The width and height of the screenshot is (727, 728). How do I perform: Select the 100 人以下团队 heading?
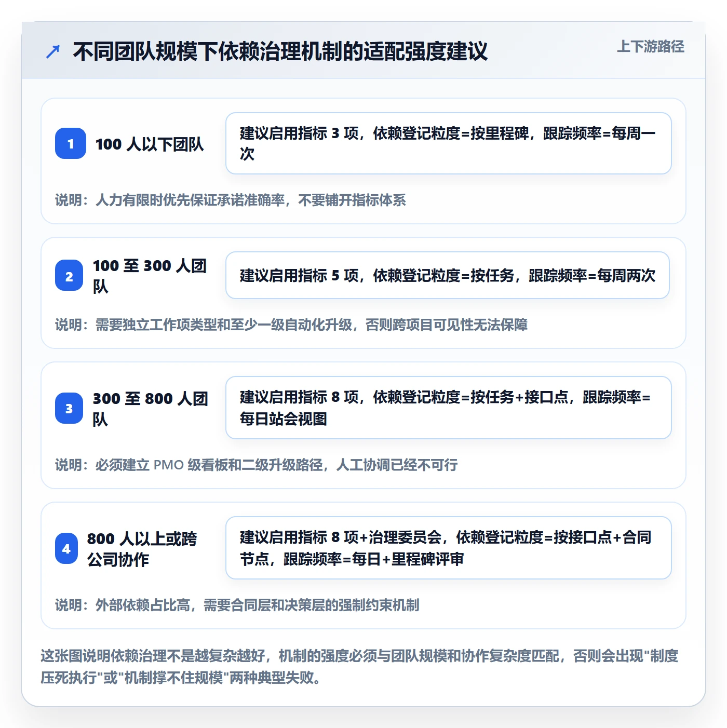pos(150,144)
